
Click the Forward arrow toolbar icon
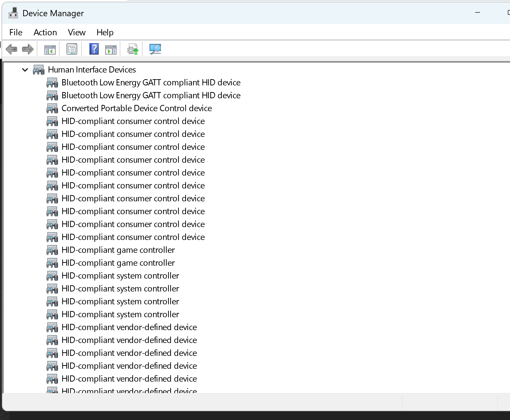(x=28, y=49)
